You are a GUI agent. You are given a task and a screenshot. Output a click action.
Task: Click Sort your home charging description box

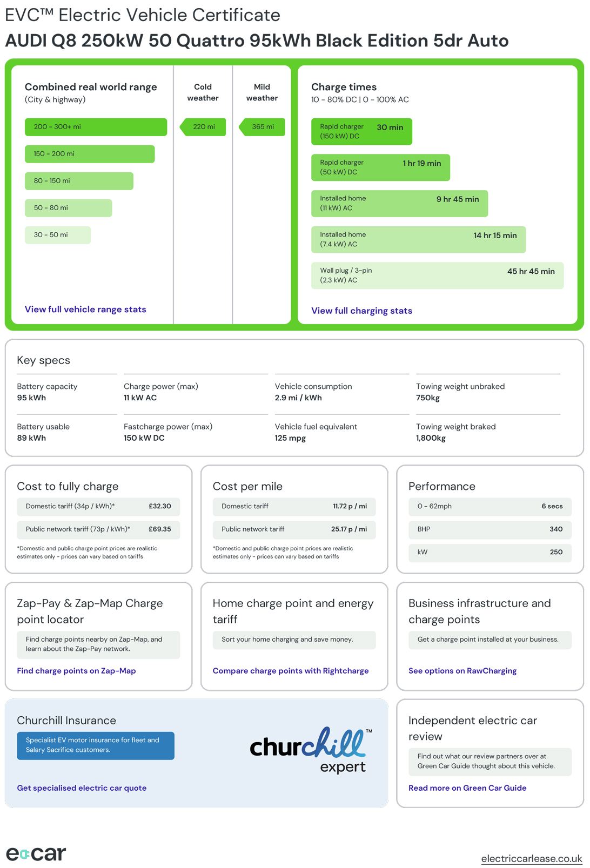click(294, 640)
